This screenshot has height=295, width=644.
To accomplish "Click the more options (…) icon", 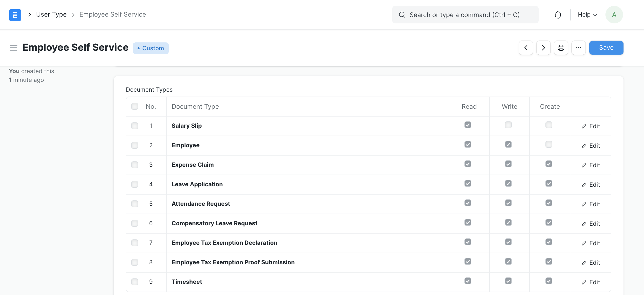I will [x=578, y=47].
